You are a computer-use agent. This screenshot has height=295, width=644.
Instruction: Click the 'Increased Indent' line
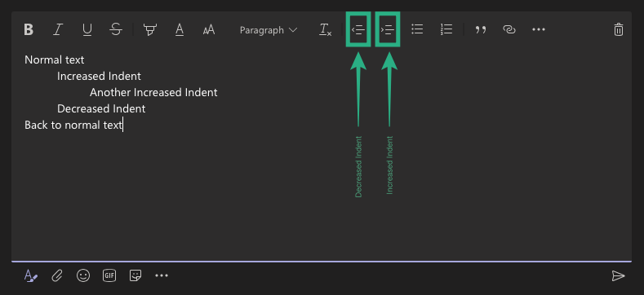click(x=99, y=77)
